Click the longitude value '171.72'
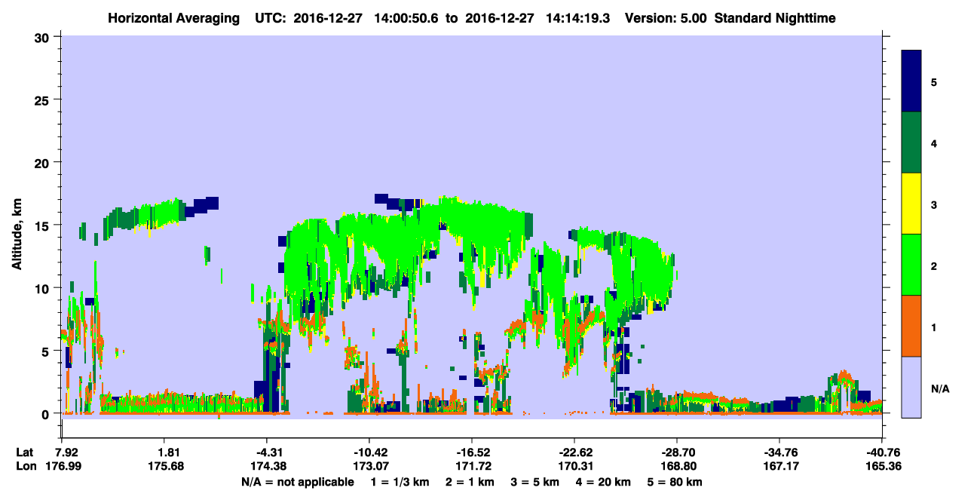The width and height of the screenshot is (980, 503). pyautogui.click(x=472, y=467)
